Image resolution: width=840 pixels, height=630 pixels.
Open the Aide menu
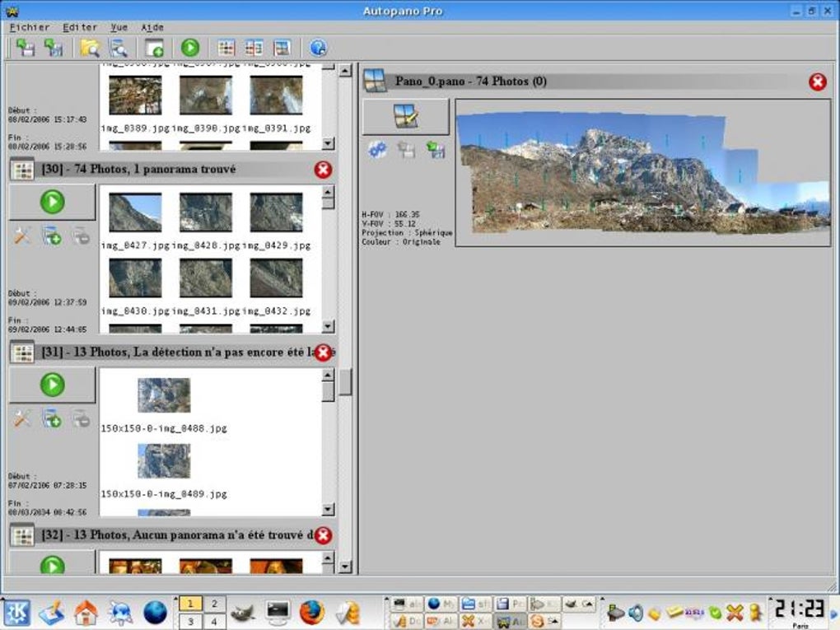point(152,27)
